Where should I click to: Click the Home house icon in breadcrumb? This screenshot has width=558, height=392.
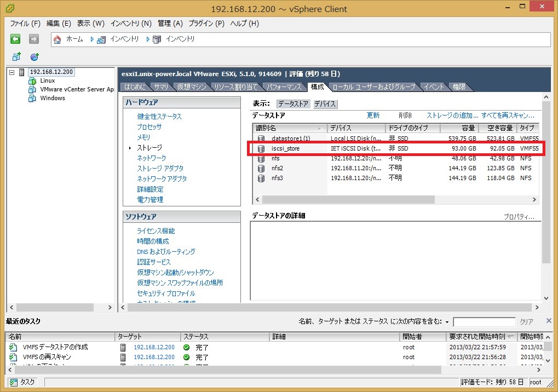(57, 39)
